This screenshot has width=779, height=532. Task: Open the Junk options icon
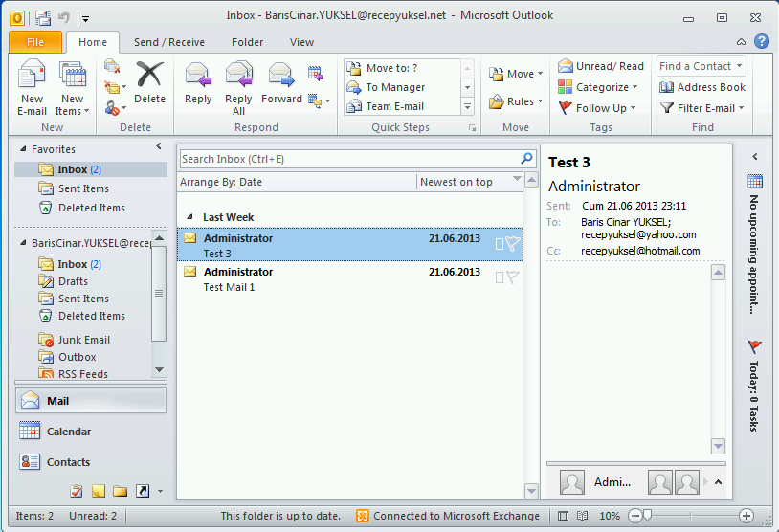pyautogui.click(x=115, y=108)
